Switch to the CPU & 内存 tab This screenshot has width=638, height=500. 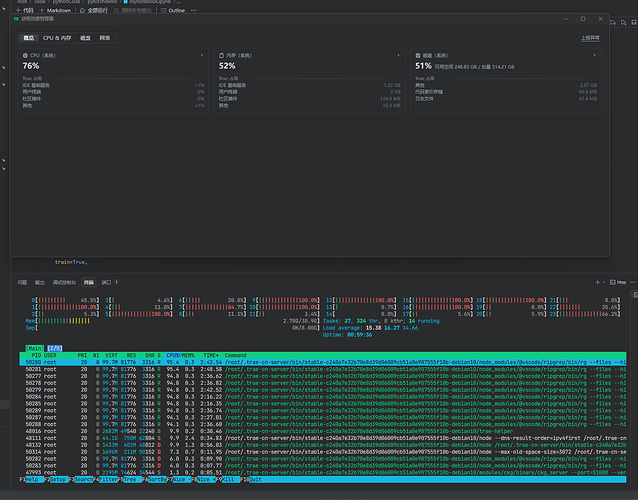tap(57, 38)
